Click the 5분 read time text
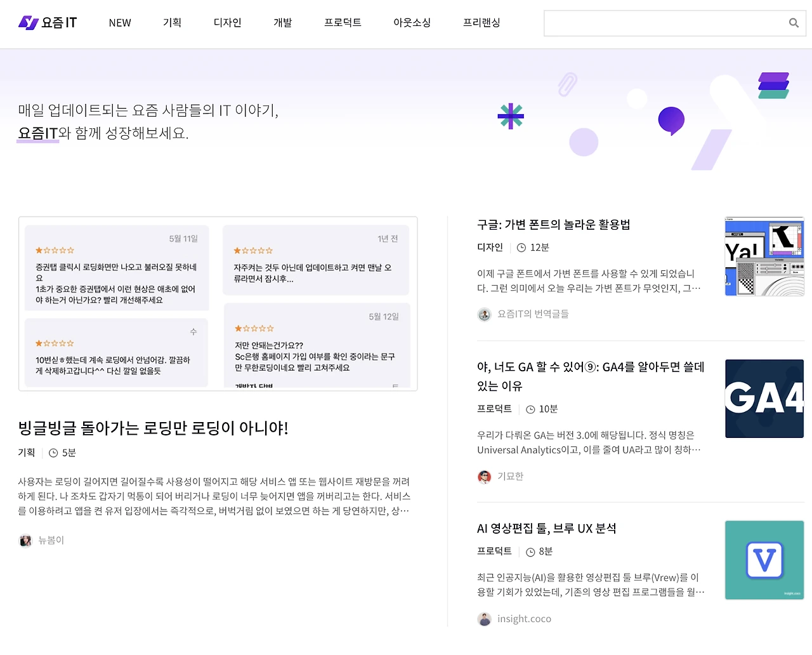Viewport: 812px width, 655px height. (x=69, y=453)
